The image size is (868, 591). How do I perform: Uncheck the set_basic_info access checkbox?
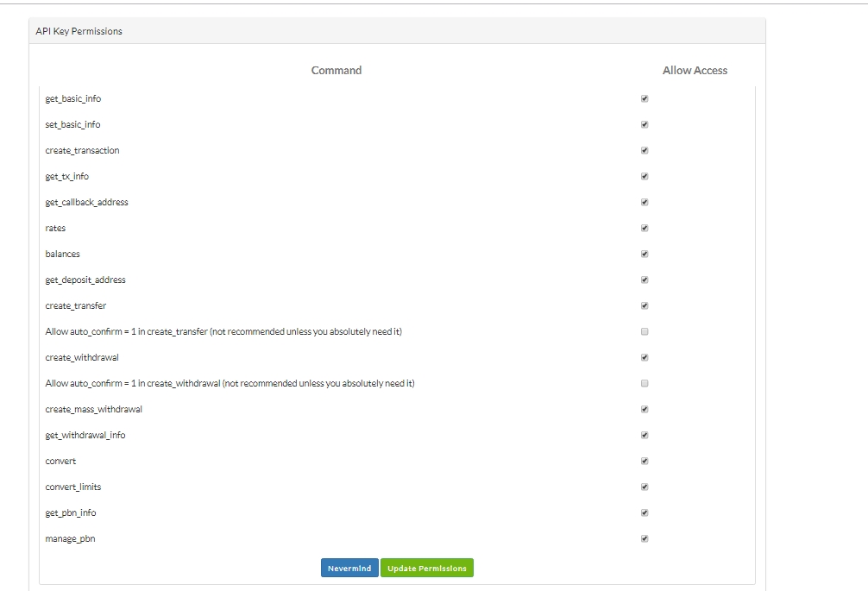[x=645, y=124]
